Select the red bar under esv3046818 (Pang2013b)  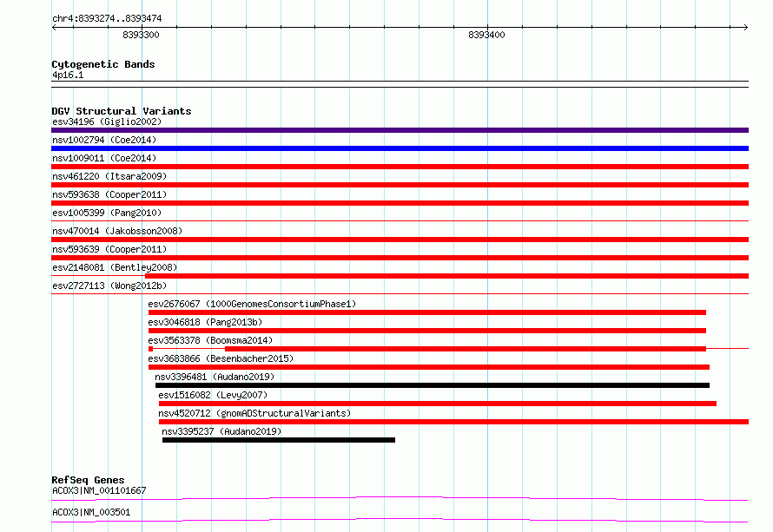[x=427, y=331]
